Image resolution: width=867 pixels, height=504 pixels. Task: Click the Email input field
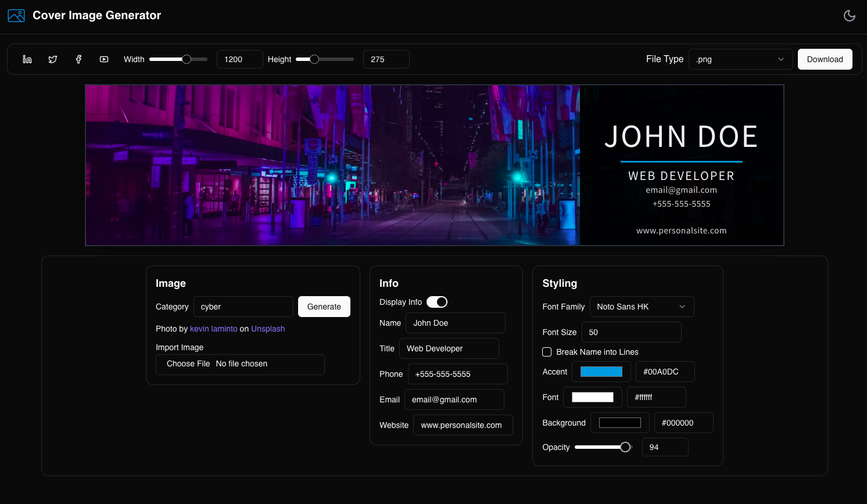point(454,399)
